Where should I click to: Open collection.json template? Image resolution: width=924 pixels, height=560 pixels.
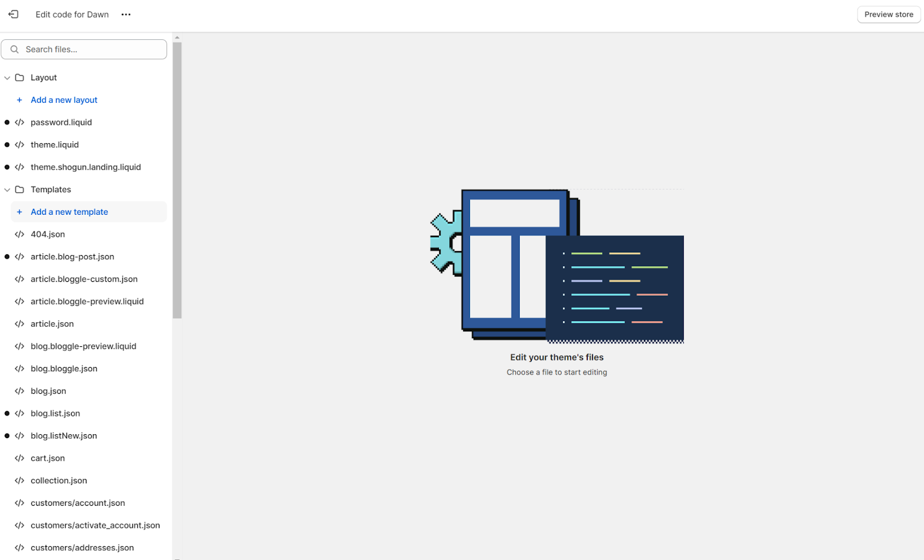[x=59, y=481]
